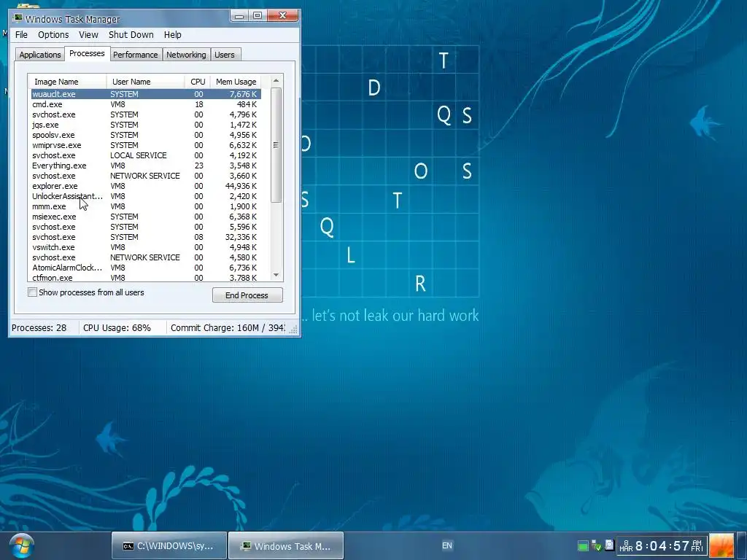This screenshot has width=747, height=560.
Task: Select svchost.exe using 3,660 K memory
Action: 146,176
